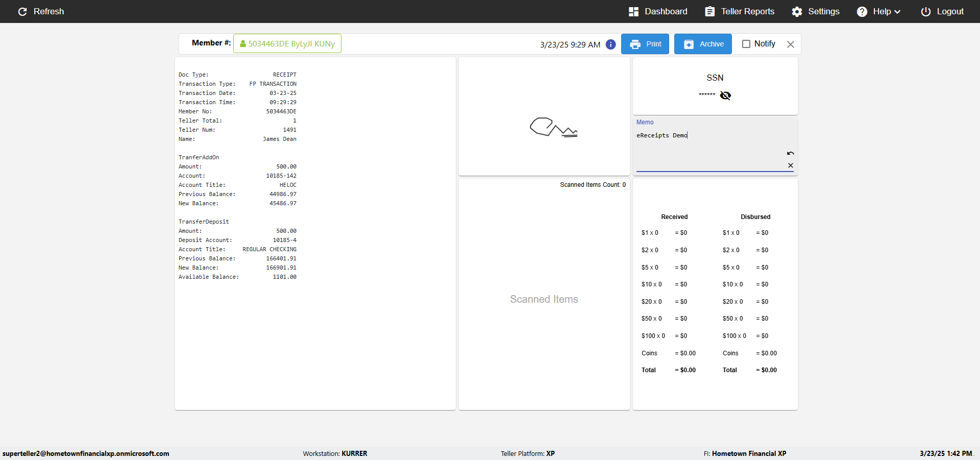The height and width of the screenshot is (460, 980).
Task: Click Disbursed '$50 x 0' row
Action: click(745, 319)
